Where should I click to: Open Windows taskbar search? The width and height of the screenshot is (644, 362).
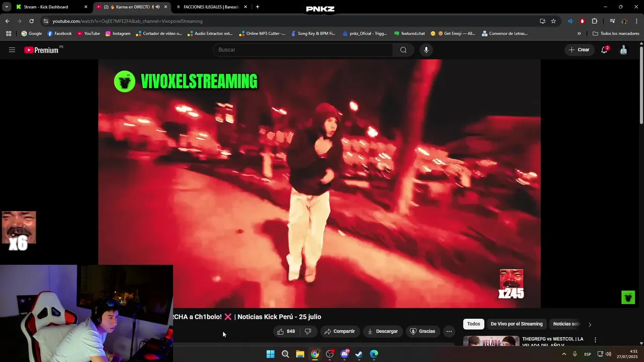(x=285, y=354)
